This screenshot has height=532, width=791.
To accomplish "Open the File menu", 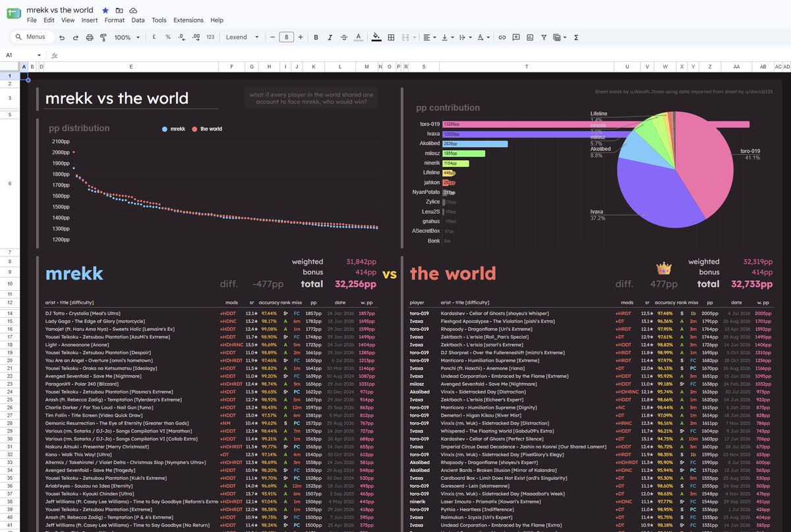I will (x=32, y=20).
